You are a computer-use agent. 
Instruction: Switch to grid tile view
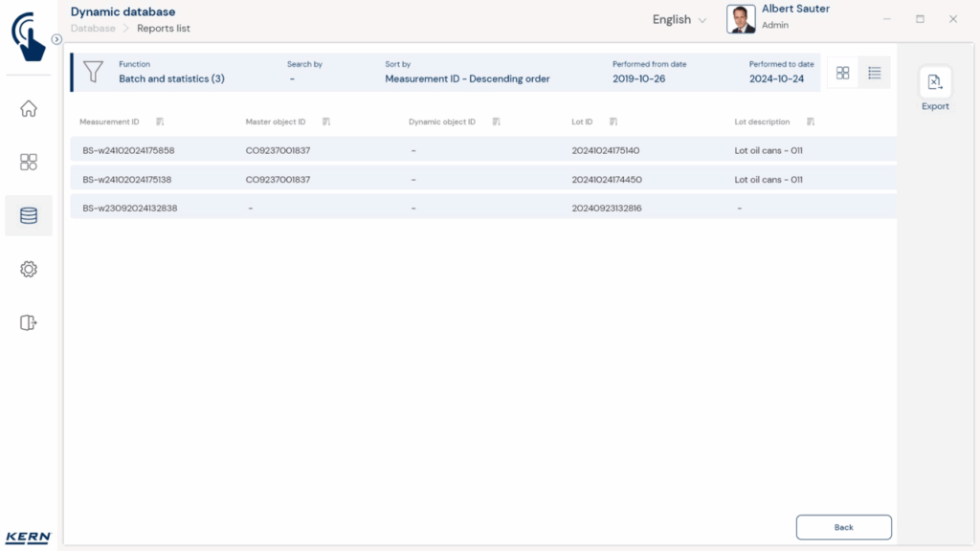[x=843, y=73]
